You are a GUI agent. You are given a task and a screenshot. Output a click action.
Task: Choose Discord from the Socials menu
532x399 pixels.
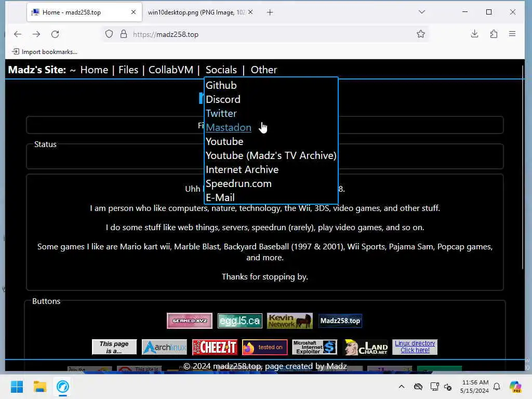(223, 99)
